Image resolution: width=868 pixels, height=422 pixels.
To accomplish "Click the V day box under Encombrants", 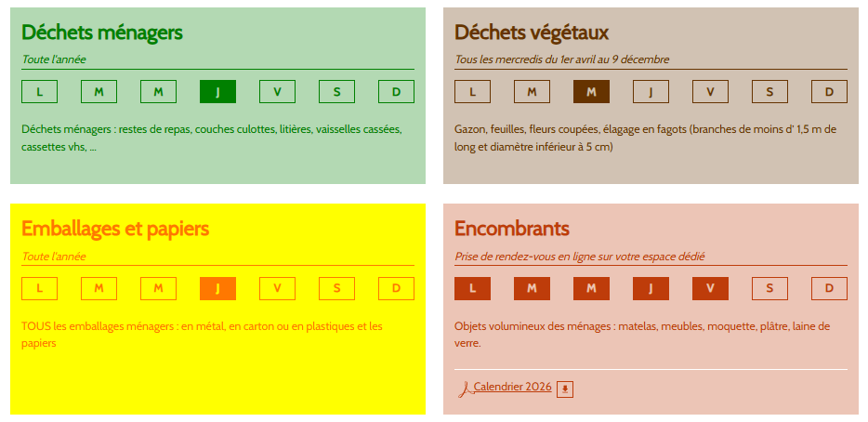I will pyautogui.click(x=710, y=288).
